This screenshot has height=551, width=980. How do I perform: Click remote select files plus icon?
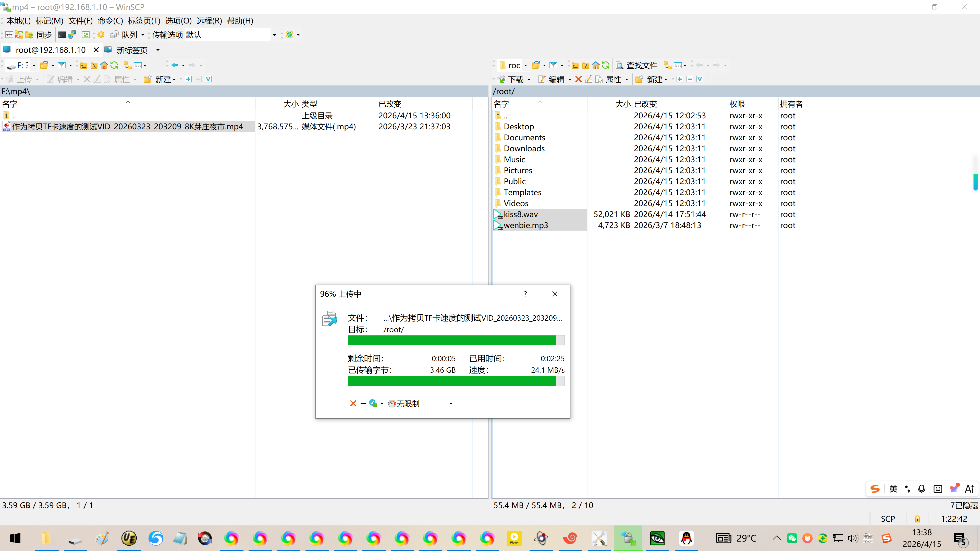pos(680,79)
